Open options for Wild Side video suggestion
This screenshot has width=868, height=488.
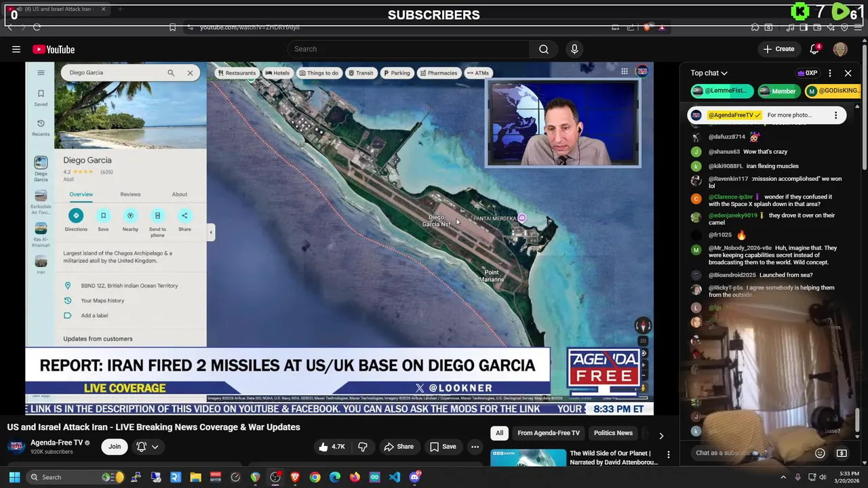(x=668, y=455)
